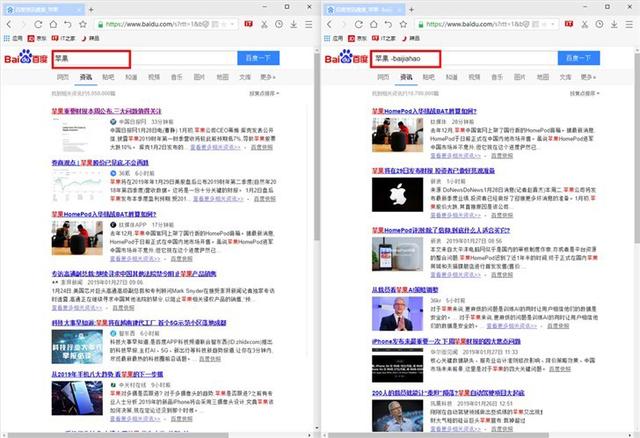Open the Tim Cook thumbnail beside the AI headline
Screen dimensions: 640x438
point(397,313)
